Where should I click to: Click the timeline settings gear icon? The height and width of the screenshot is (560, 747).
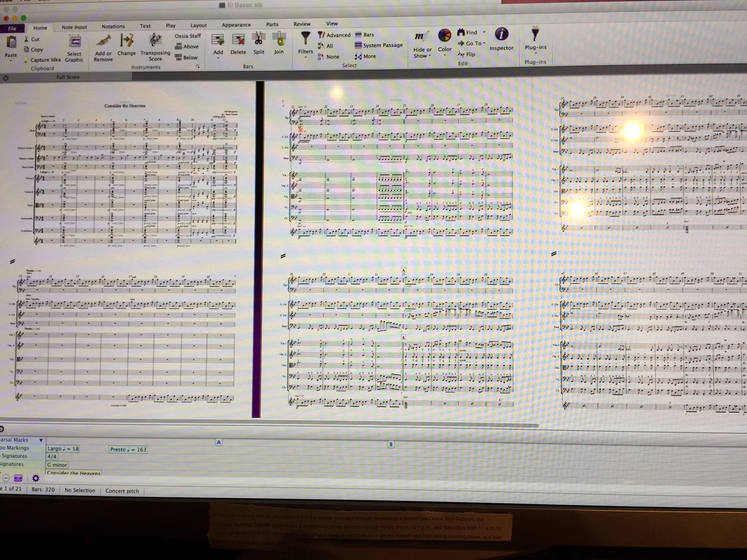(x=36, y=478)
